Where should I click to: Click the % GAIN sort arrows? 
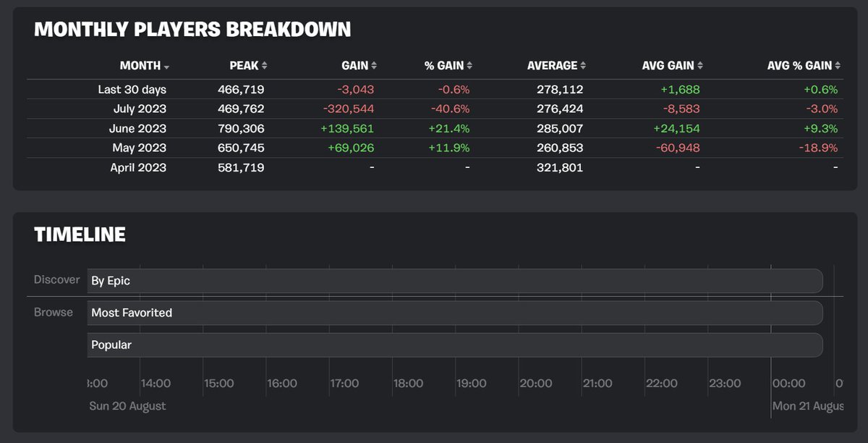point(470,65)
